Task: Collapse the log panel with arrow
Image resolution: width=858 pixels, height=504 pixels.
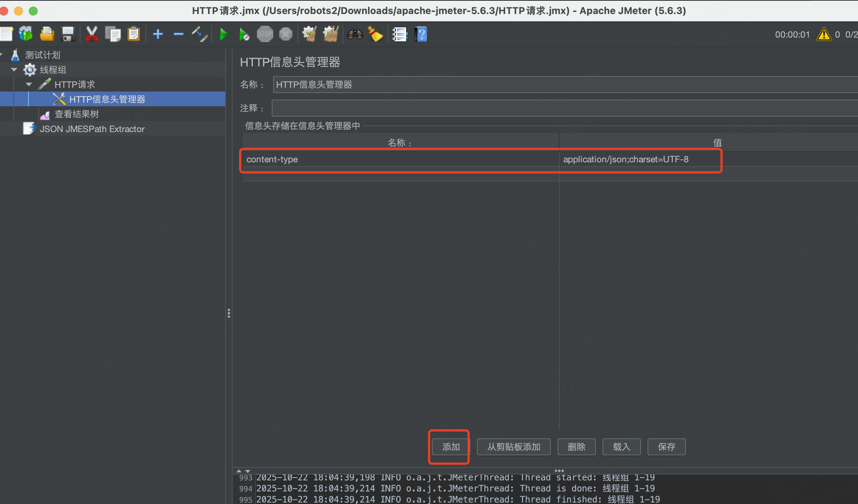Action: (247, 471)
